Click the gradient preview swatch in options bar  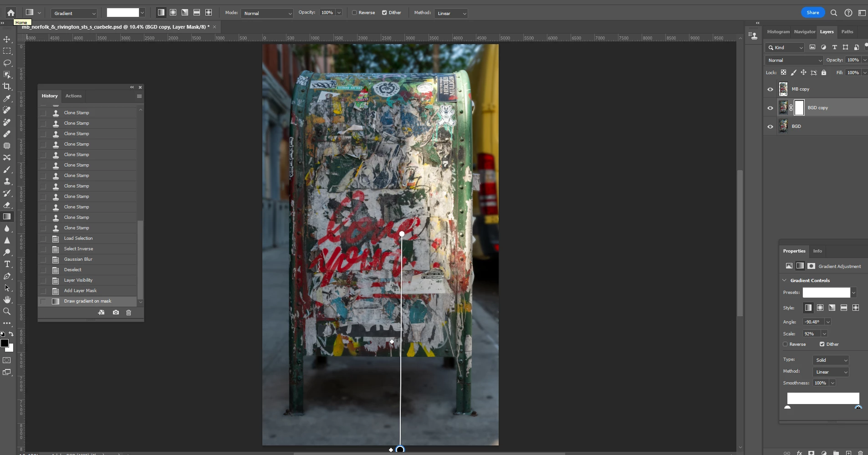(x=123, y=13)
